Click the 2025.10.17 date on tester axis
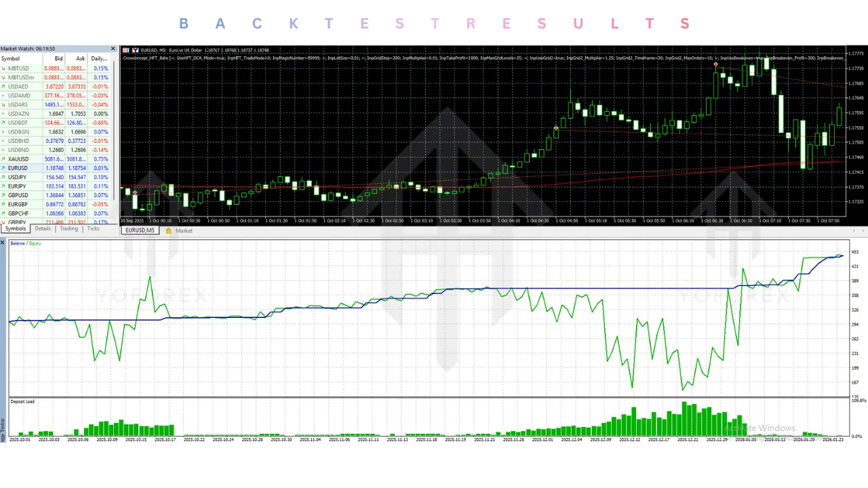This screenshot has width=868, height=488. pos(165,440)
